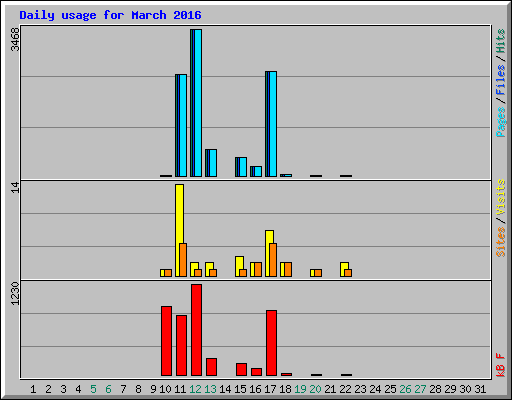Click green weekend day 5 on the x-axis
The height and width of the screenshot is (400, 512).
93,389
